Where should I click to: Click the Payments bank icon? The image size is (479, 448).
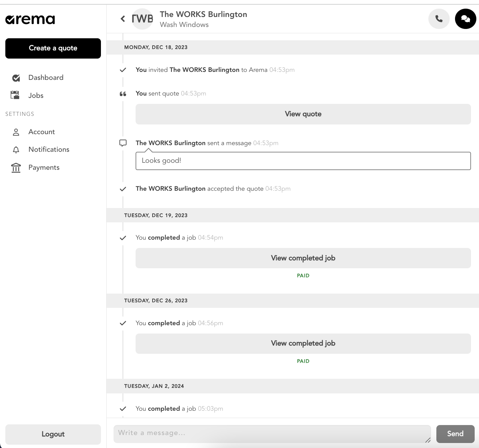16,168
